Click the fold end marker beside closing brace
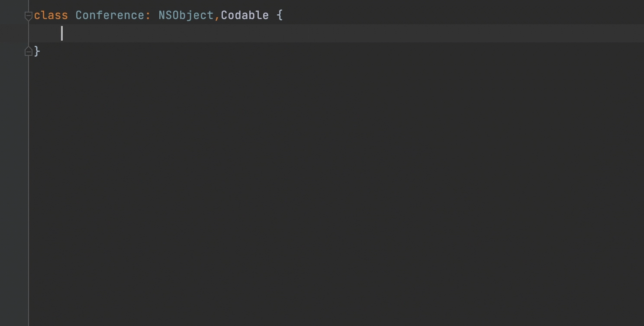 tap(29, 51)
